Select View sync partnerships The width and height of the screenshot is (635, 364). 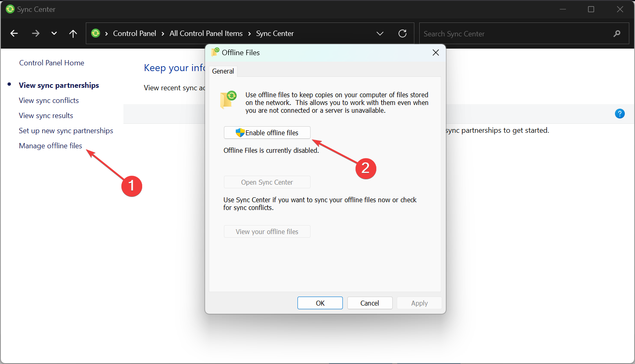click(59, 85)
